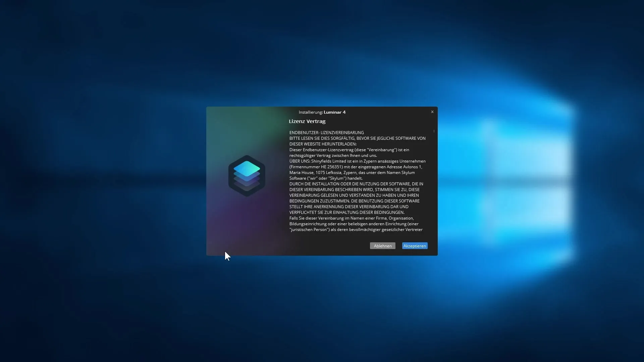Click the 'ENDBENUTZER- LIZENZVEREINBARUNG' line

coord(326,133)
